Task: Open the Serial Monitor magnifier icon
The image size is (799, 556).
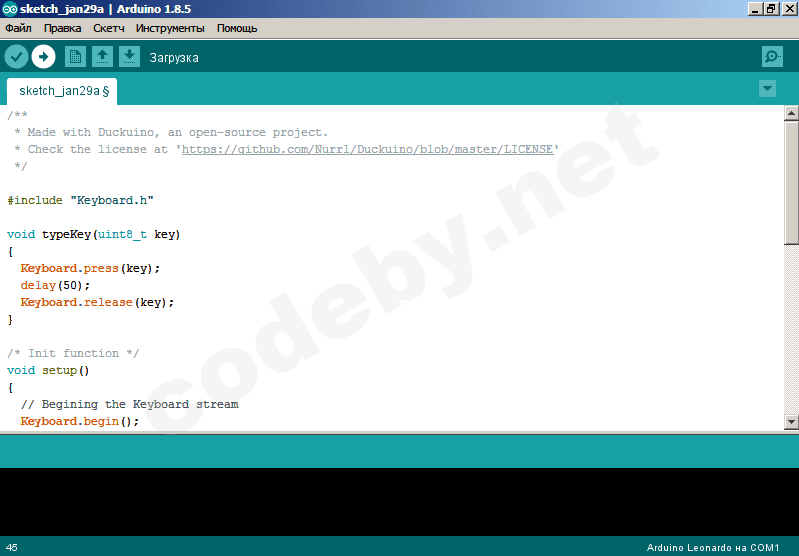Action: (x=773, y=57)
